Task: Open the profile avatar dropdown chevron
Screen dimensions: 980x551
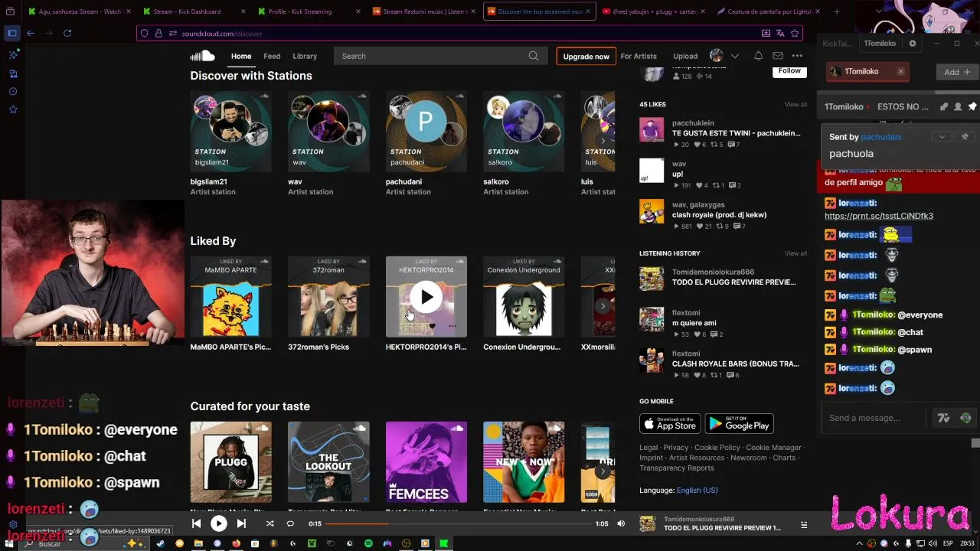Action: 735,56
